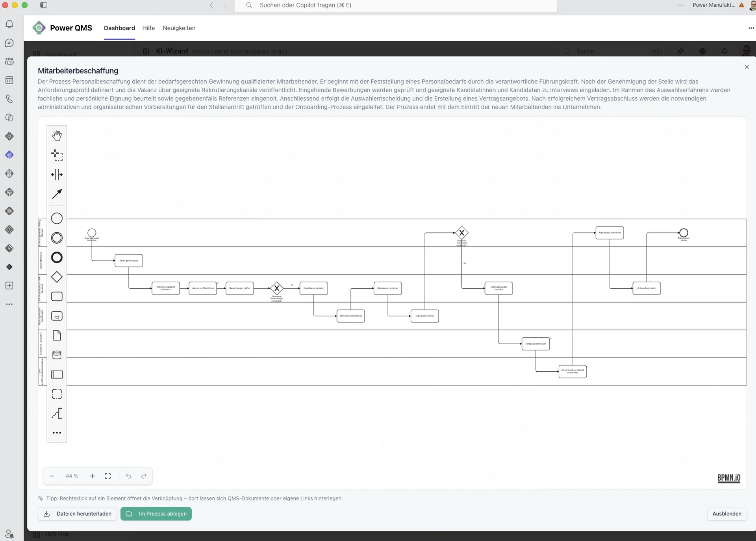Select the Kandidaten einladen task
The width and height of the screenshot is (756, 541).
pyautogui.click(x=314, y=288)
